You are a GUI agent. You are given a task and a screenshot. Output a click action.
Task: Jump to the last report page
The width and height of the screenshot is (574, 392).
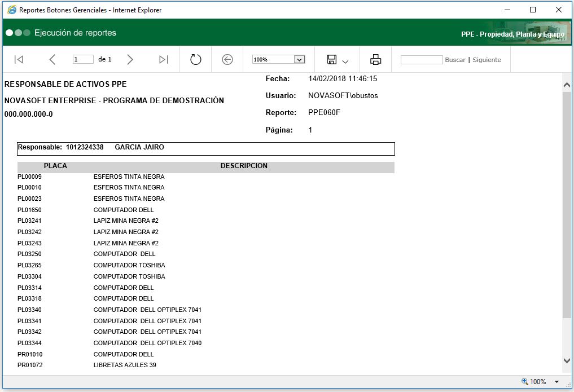point(164,59)
